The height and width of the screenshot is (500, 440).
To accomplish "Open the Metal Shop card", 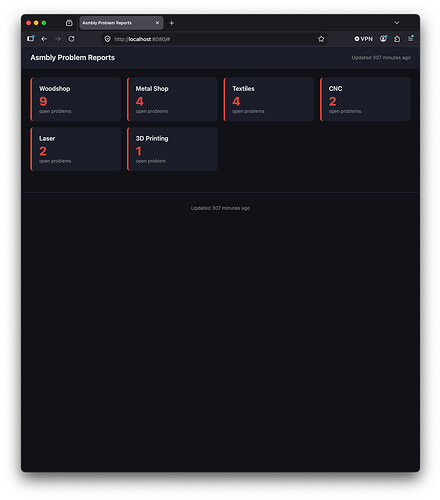I will (x=172, y=99).
